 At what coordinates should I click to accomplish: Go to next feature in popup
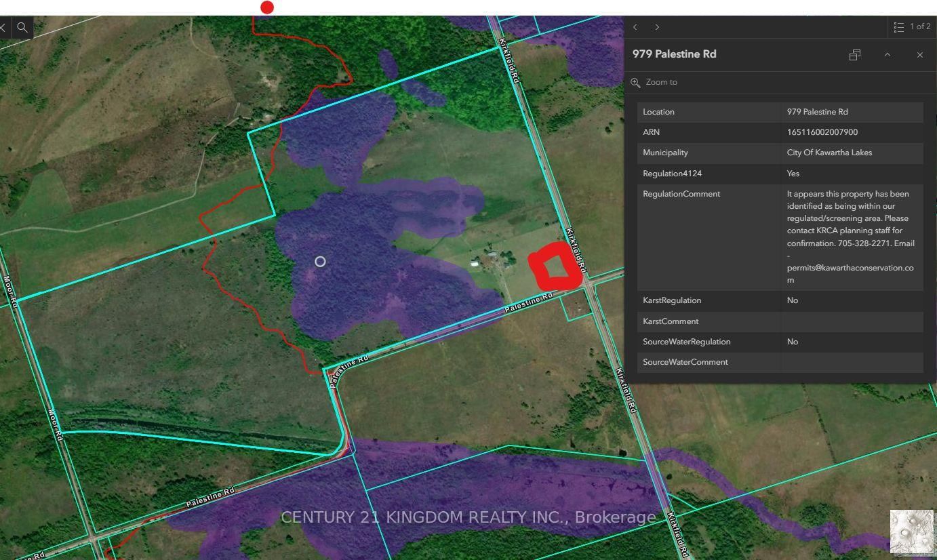pos(657,27)
